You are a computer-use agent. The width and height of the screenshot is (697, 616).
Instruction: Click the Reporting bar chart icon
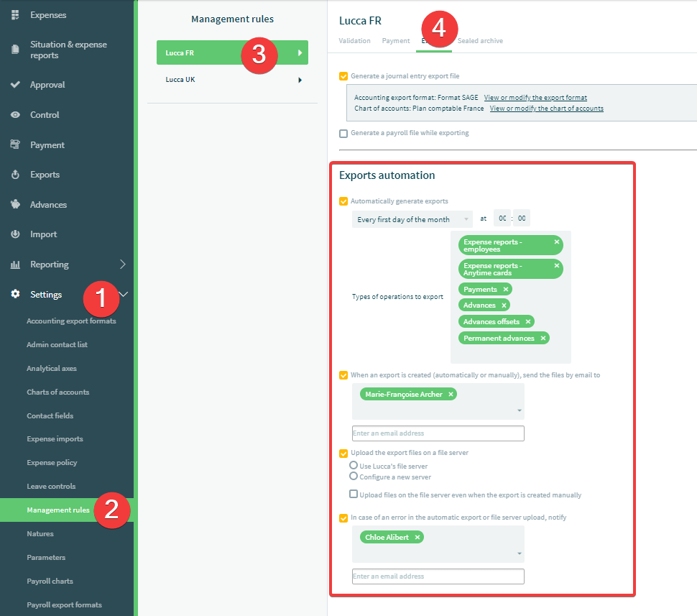click(15, 265)
